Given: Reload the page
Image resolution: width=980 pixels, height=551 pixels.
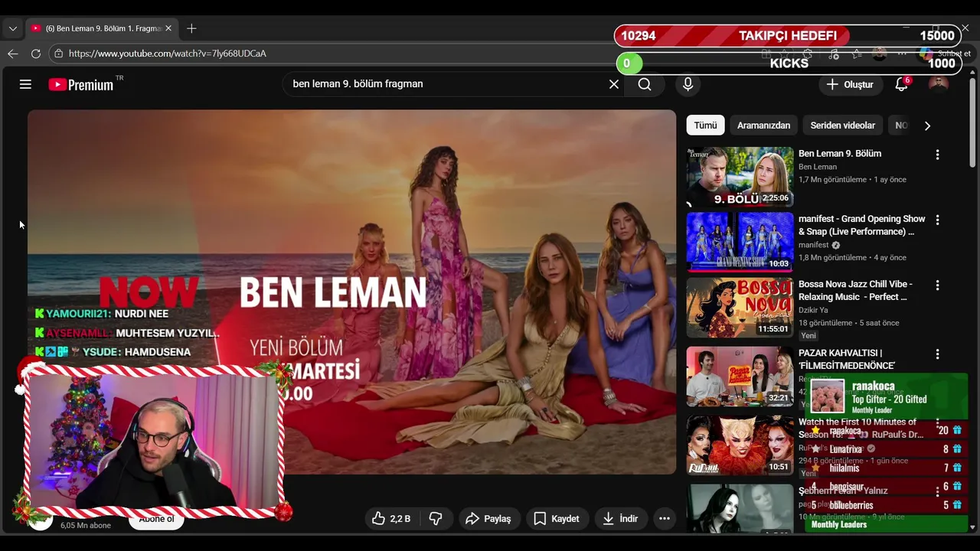Looking at the screenshot, I should click(x=36, y=54).
